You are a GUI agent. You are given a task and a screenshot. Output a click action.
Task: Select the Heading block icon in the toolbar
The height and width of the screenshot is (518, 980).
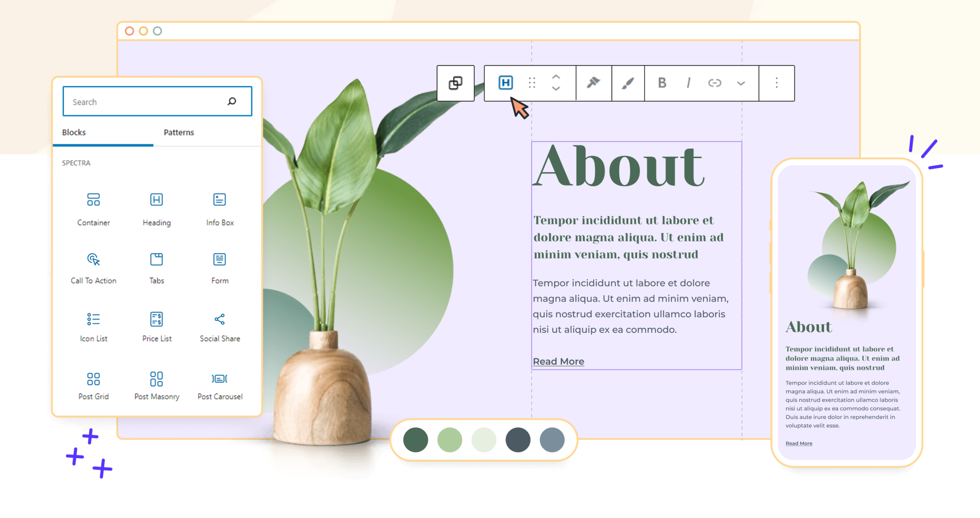coord(505,82)
